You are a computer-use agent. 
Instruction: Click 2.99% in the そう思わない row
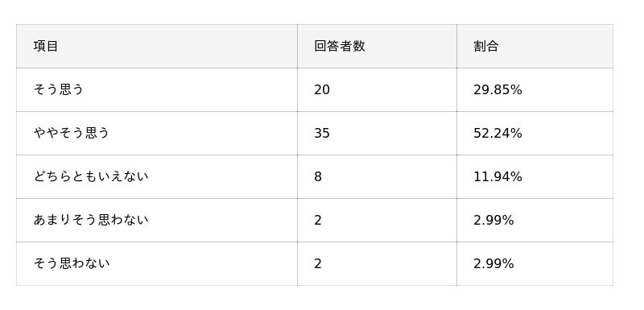[493, 263]
